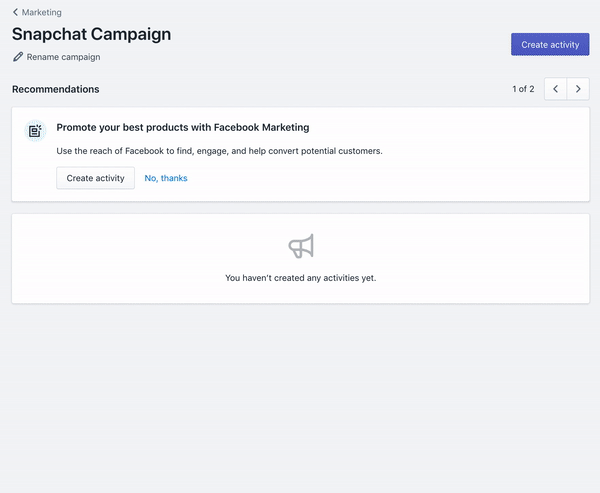Click the back chevron beside Marketing
The width and height of the screenshot is (600, 493).
click(16, 13)
